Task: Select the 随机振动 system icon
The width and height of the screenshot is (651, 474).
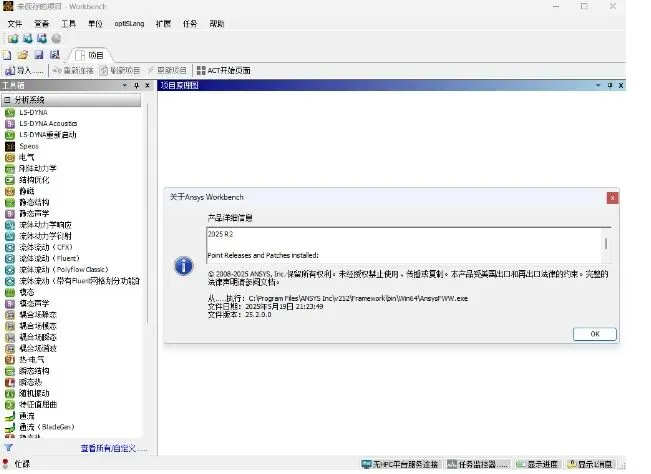Action: pyautogui.click(x=10, y=393)
